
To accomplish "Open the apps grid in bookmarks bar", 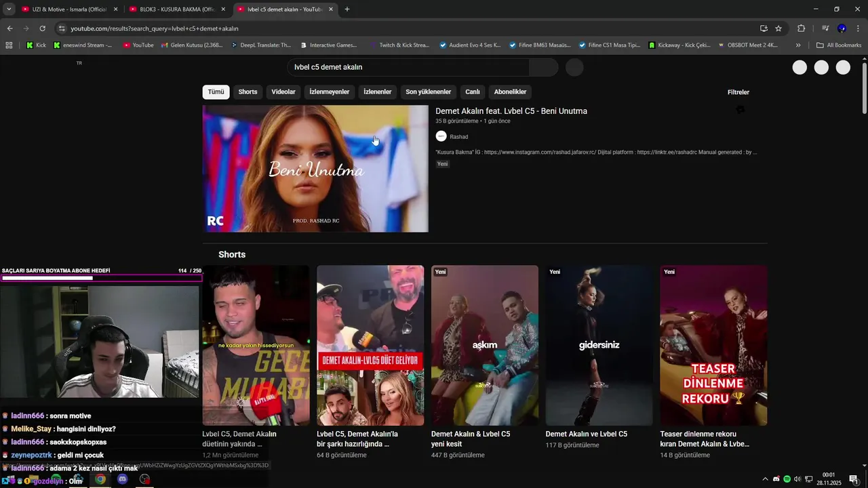I will tap(9, 45).
